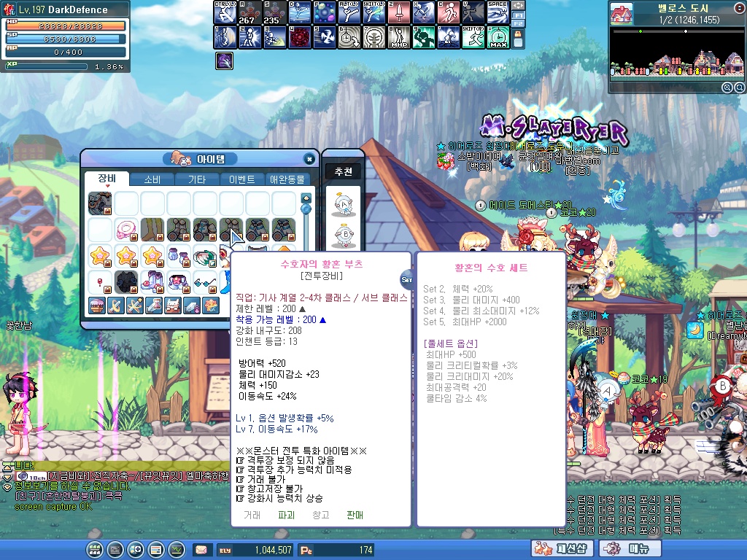Open the graph monitor icon in bottom bar
747x560 pixels.
click(x=177, y=550)
